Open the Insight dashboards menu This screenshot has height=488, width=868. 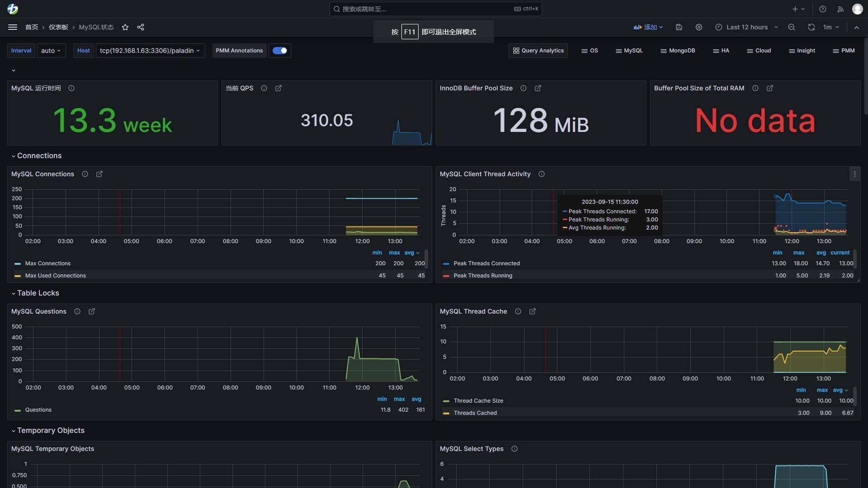802,51
